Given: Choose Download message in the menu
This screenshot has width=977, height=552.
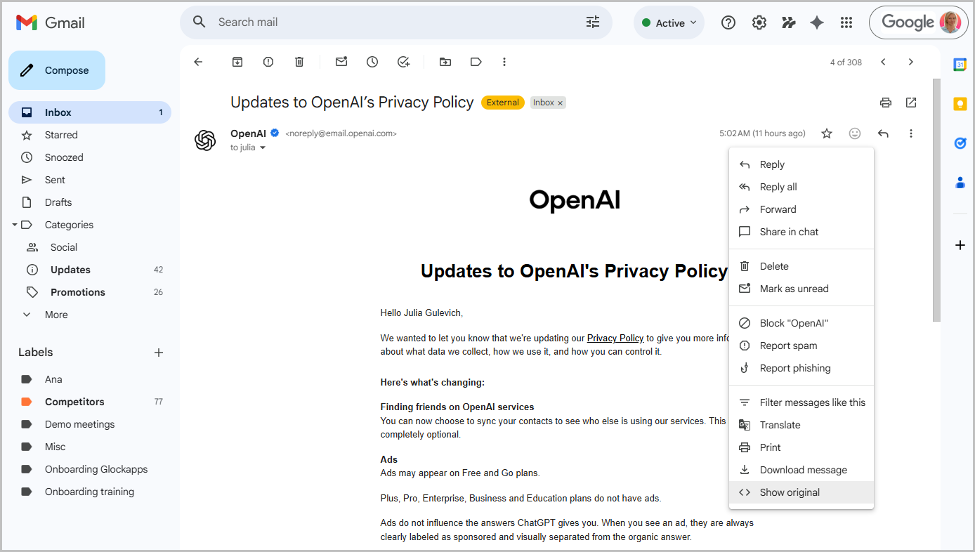Looking at the screenshot, I should [803, 470].
